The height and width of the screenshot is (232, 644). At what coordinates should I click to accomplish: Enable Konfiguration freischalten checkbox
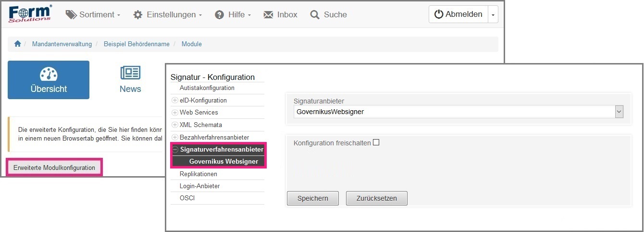click(376, 142)
